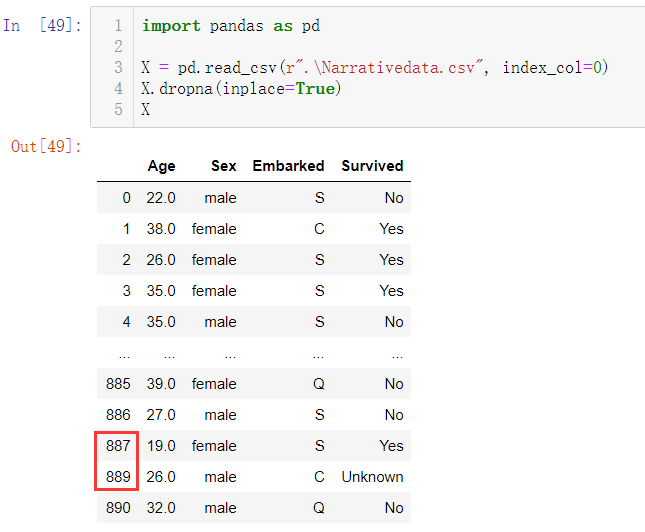Click the In [49] input prompt label
645x532 pixels.
[x=42, y=26]
